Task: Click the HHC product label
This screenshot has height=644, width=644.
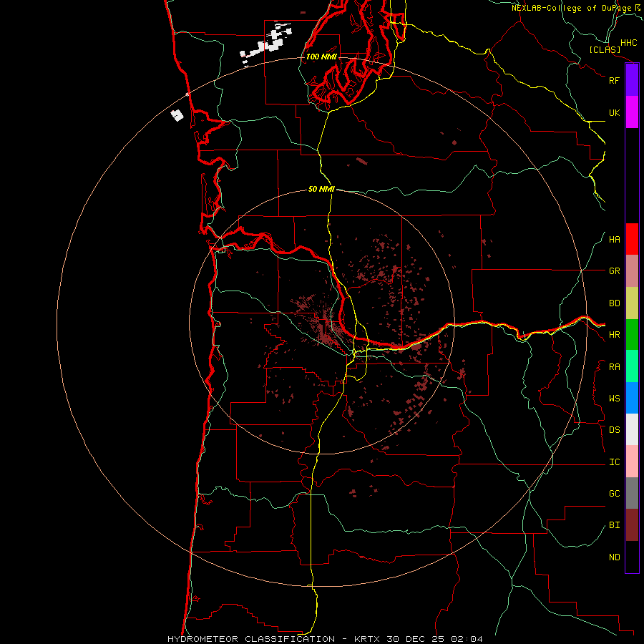Action: pyautogui.click(x=628, y=43)
